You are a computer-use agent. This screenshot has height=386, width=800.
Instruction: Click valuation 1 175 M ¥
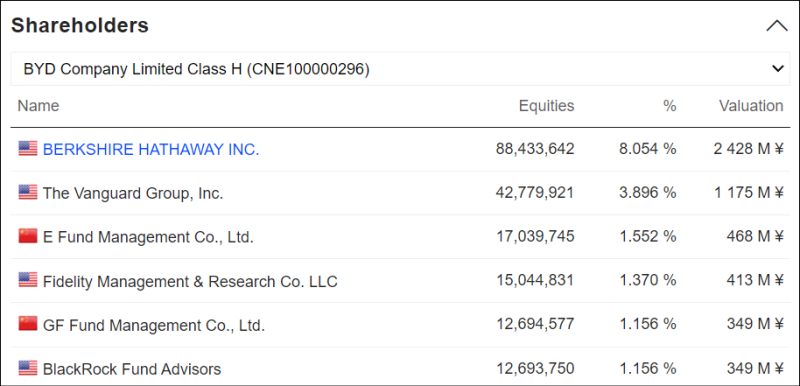(748, 193)
